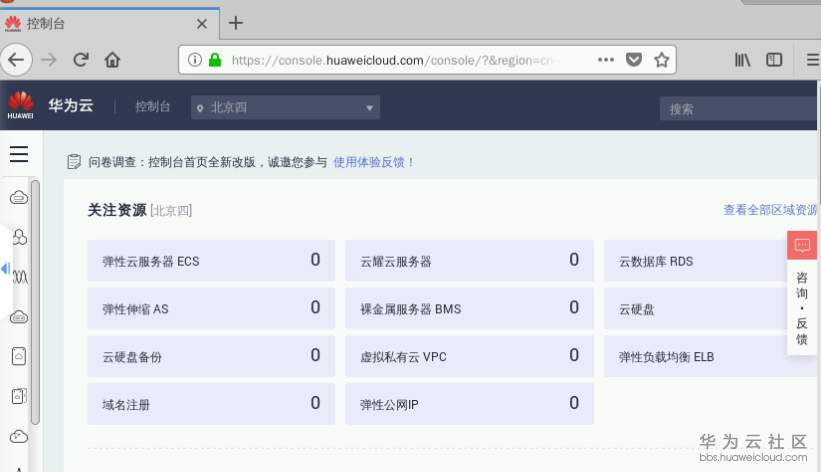
Task: Open the 域名注册 resource card
Action: 211,403
